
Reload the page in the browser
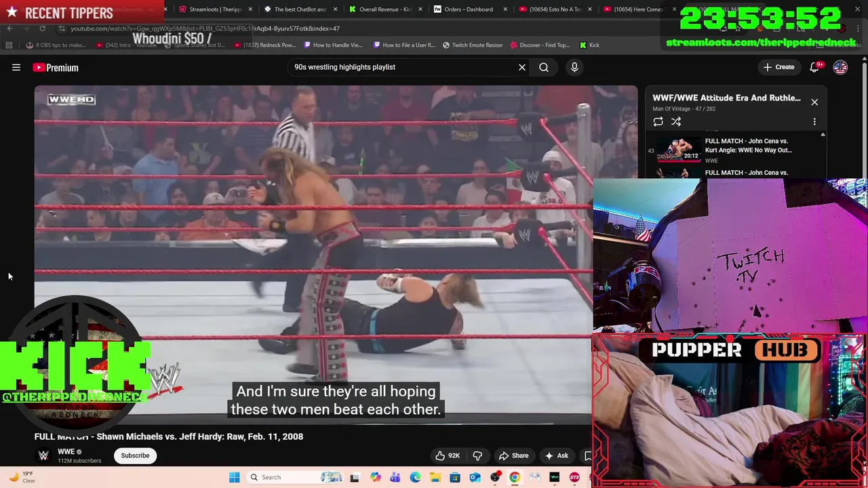tap(42, 28)
